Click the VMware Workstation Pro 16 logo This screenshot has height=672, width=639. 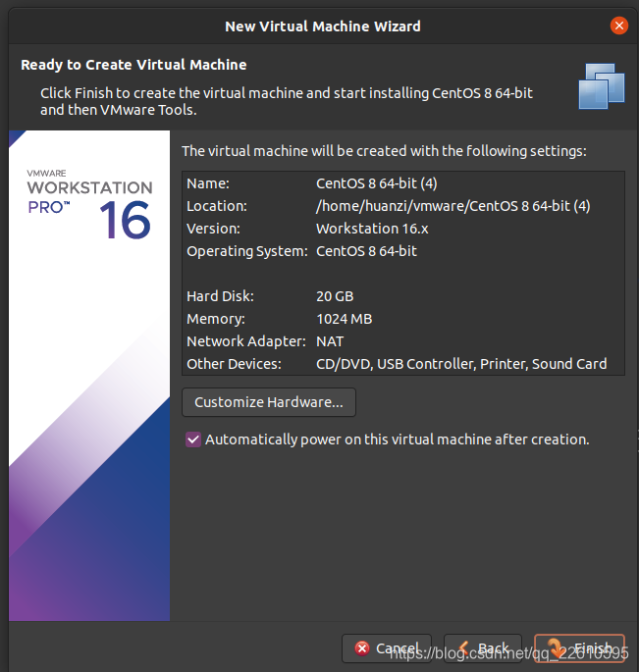[x=89, y=204]
